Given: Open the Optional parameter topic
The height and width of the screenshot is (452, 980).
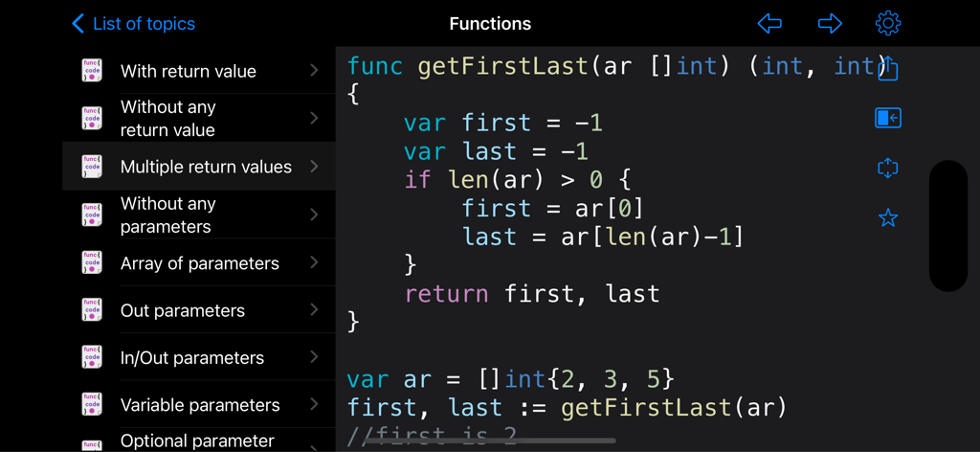Looking at the screenshot, I should tap(197, 441).
